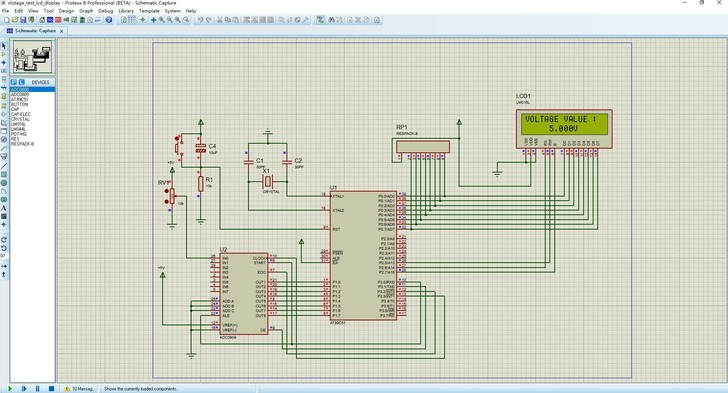
Task: Click the rotation angle input field
Action: click(4, 256)
